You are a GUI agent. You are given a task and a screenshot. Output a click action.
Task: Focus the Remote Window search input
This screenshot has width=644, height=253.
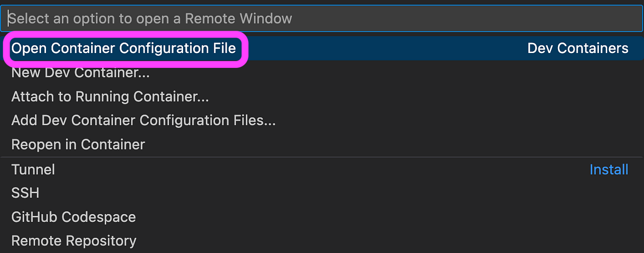click(x=322, y=18)
